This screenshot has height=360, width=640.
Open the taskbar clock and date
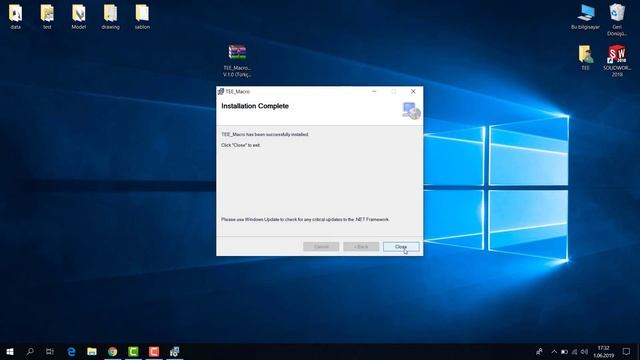pos(604,351)
